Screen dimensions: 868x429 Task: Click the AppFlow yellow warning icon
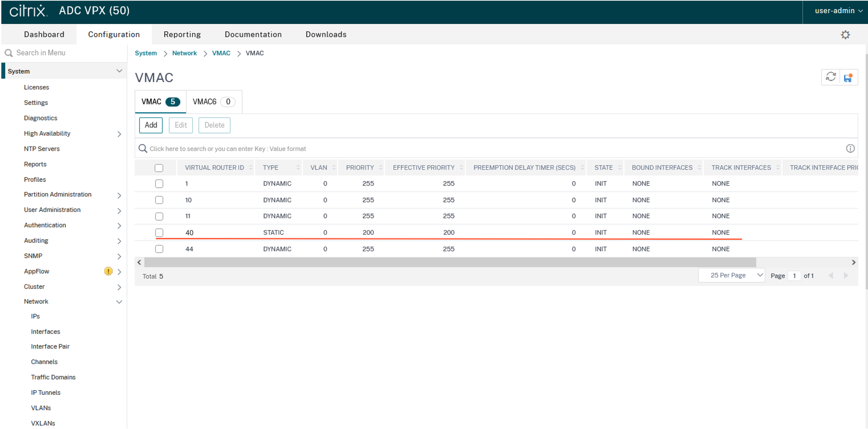(108, 271)
